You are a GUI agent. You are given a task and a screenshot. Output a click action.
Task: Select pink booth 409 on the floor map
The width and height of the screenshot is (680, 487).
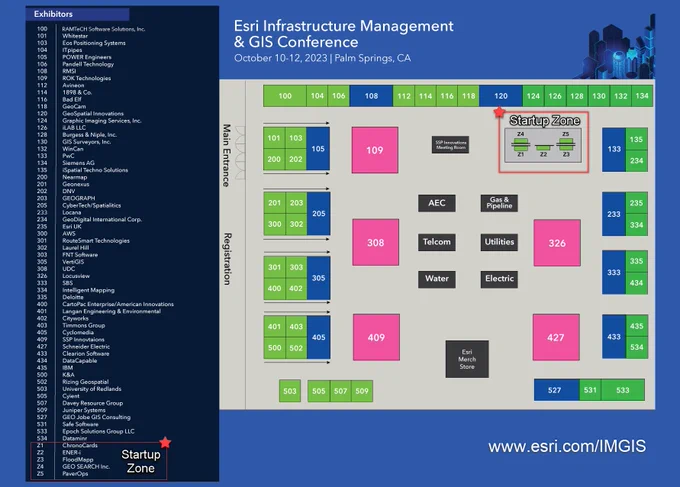pyautogui.click(x=376, y=337)
